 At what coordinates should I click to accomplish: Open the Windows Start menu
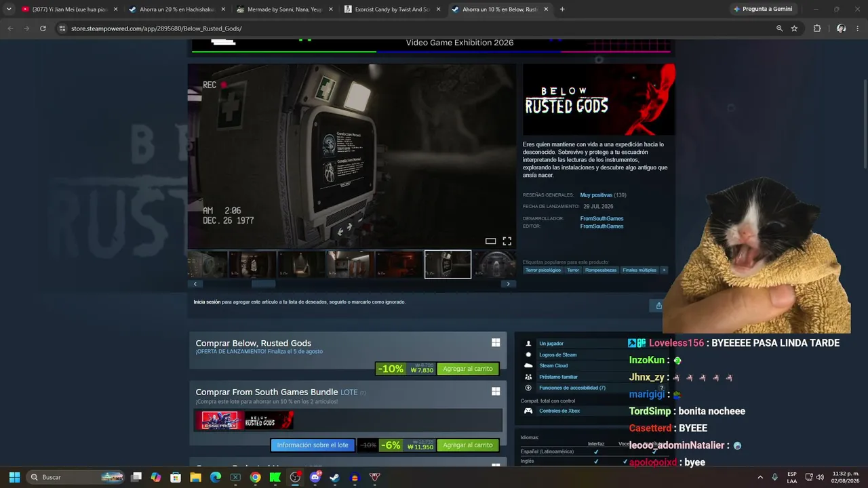(x=14, y=477)
